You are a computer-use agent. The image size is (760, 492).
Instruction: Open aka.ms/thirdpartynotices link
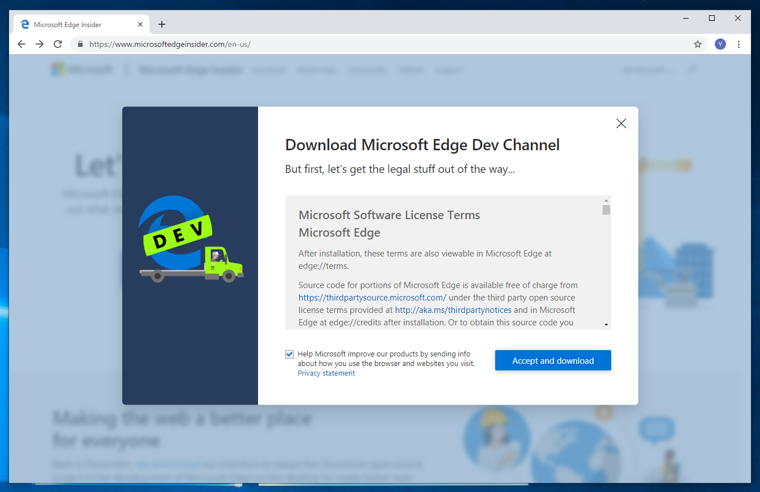click(x=453, y=310)
